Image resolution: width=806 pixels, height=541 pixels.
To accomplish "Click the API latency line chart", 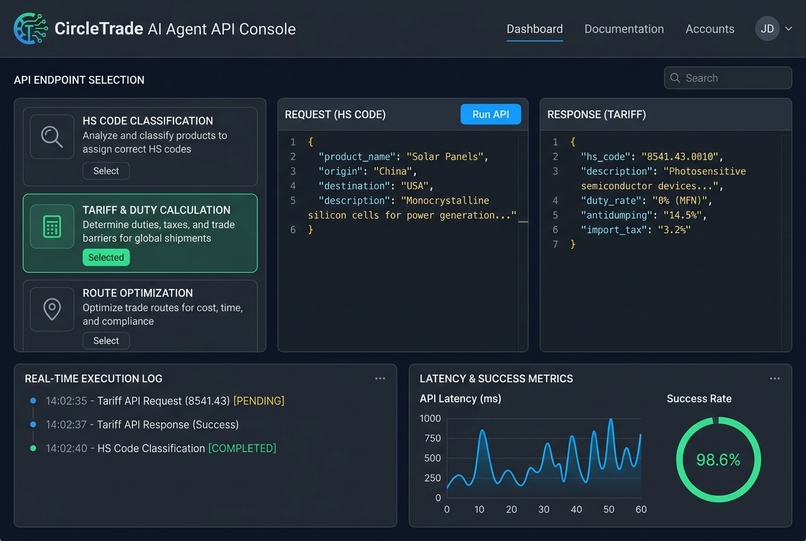I will (544, 458).
